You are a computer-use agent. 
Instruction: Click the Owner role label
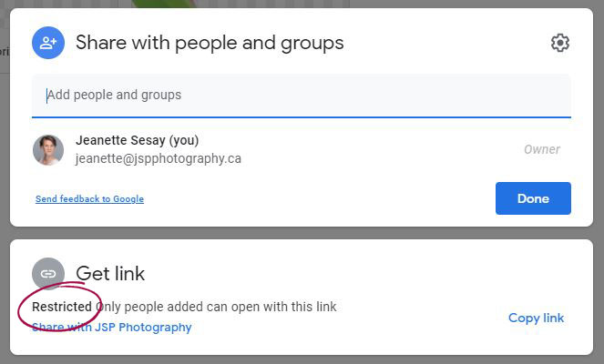point(542,149)
